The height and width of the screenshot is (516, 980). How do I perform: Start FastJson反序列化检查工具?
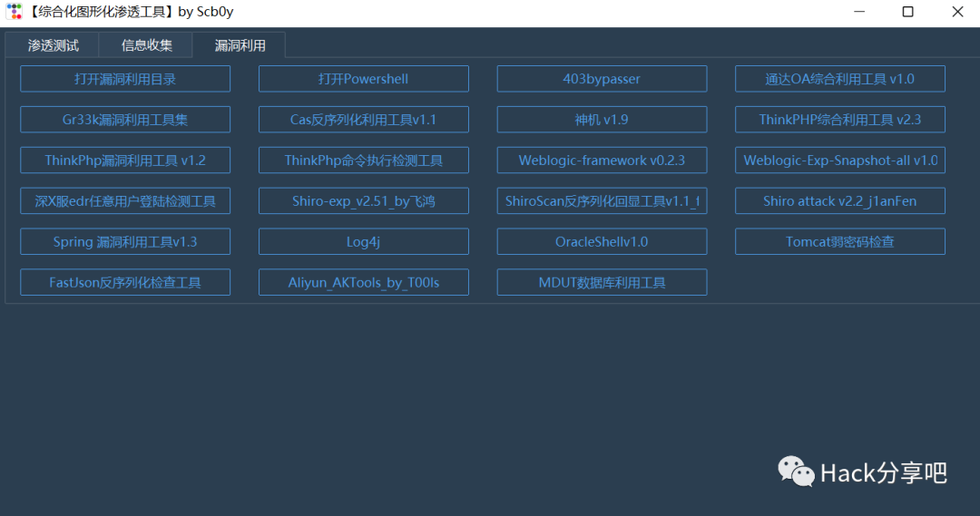pos(125,282)
